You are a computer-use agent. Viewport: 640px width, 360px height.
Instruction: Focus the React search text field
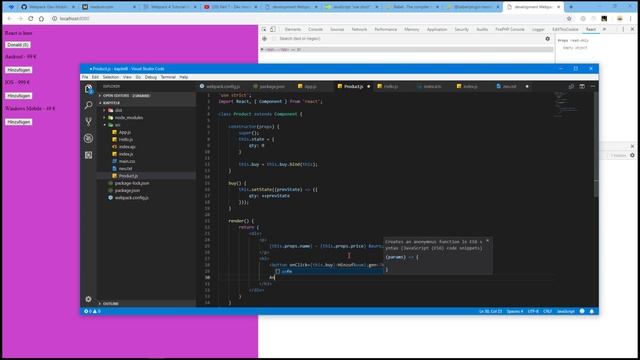click(x=410, y=39)
